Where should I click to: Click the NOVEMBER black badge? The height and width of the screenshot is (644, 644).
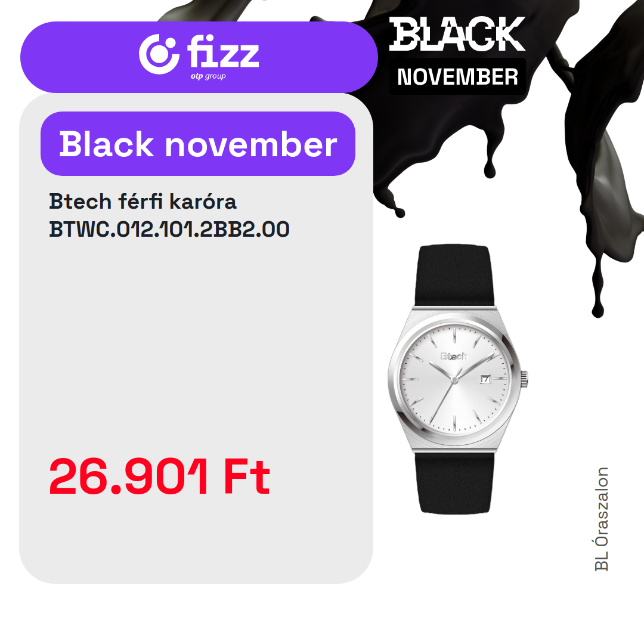point(457,77)
